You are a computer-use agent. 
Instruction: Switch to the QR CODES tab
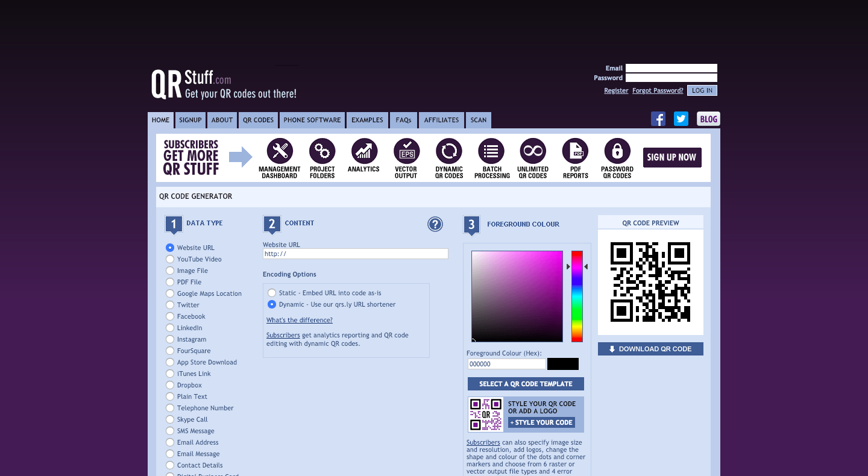point(258,120)
